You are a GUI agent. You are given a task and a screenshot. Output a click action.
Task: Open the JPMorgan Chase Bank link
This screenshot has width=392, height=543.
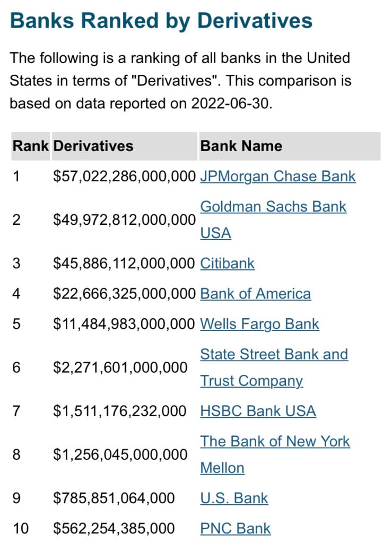[x=277, y=176]
